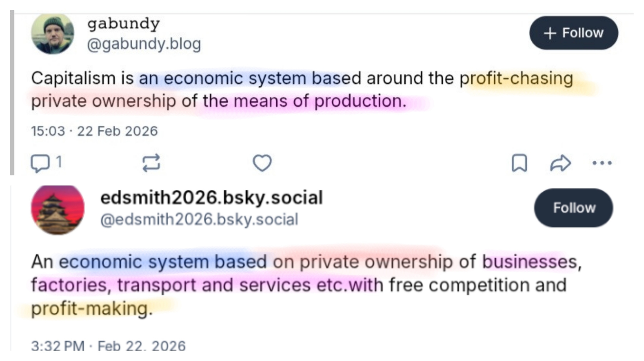The image size is (644, 361).
Task: Open edsmith2026's castle avatar
Action: point(58,210)
